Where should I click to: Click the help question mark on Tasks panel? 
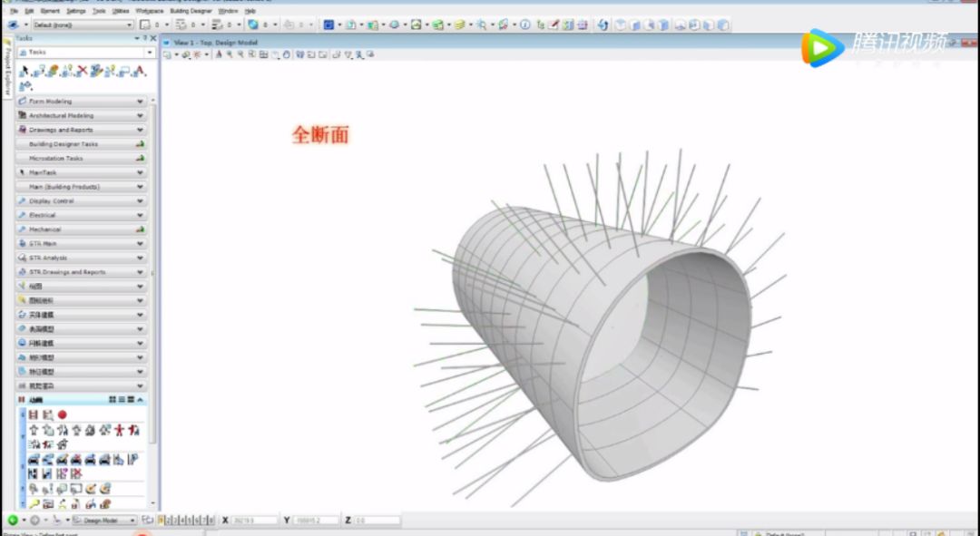click(145, 39)
